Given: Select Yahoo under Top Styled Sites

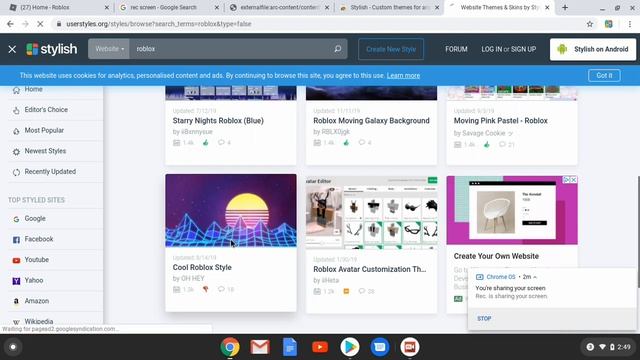Looking at the screenshot, I should pyautogui.click(x=33, y=280).
